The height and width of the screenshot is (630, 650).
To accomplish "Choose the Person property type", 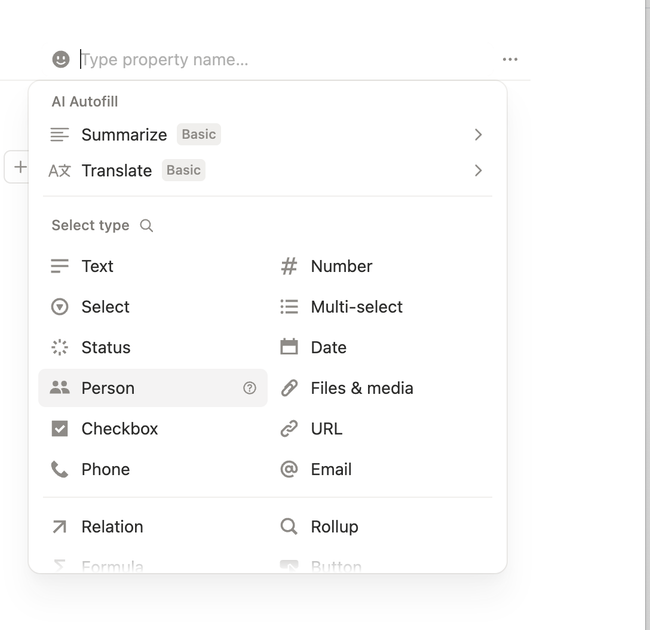I will pos(153,388).
